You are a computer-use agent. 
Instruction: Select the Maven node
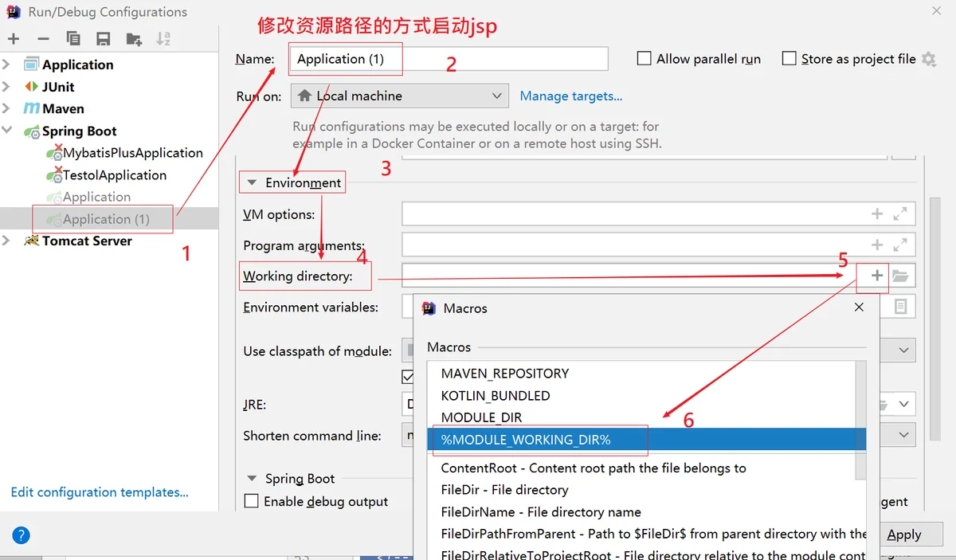point(53,108)
